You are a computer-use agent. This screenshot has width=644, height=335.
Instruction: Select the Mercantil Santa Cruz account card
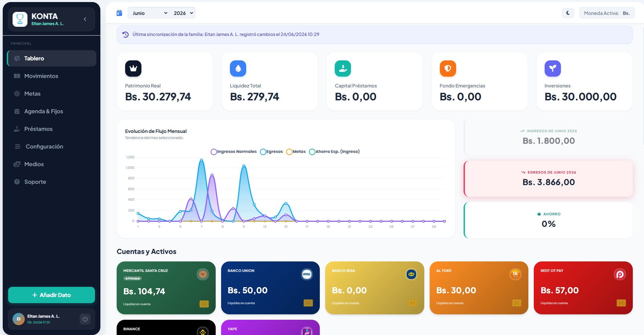point(166,288)
